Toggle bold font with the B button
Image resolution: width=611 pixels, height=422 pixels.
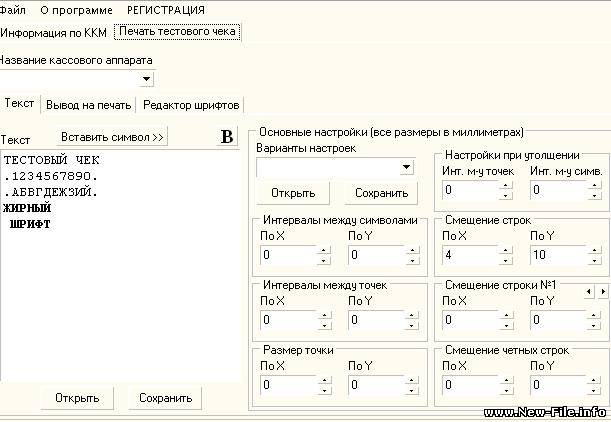pos(227,137)
